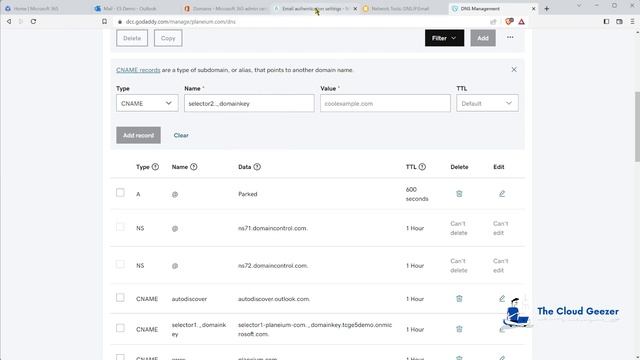This screenshot has height=360, width=640.
Task: Click the address bar URL
Action: 180,22
